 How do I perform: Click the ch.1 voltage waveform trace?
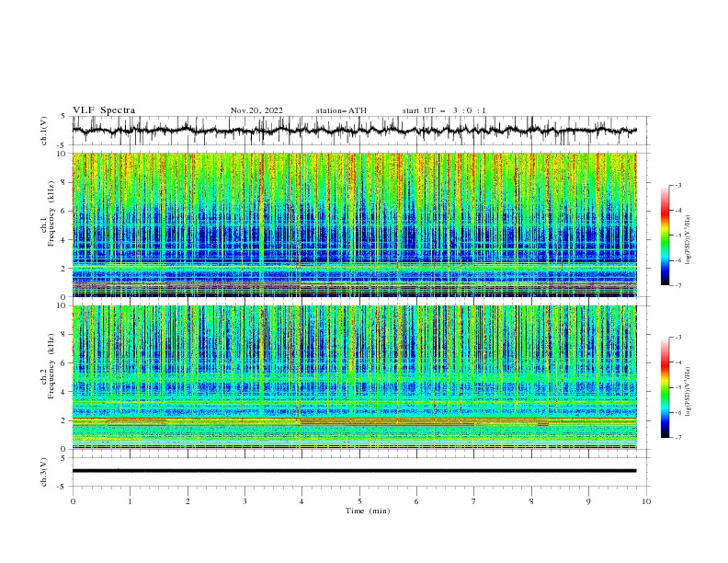point(354,131)
